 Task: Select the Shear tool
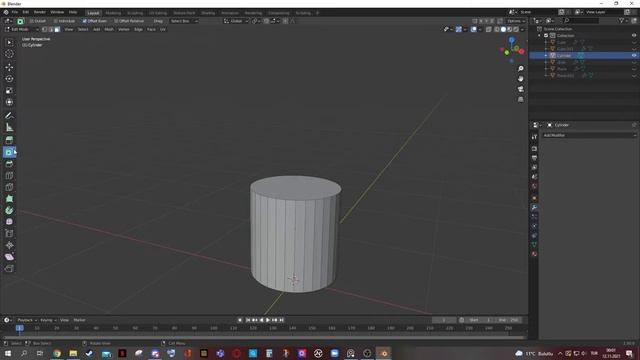9,257
